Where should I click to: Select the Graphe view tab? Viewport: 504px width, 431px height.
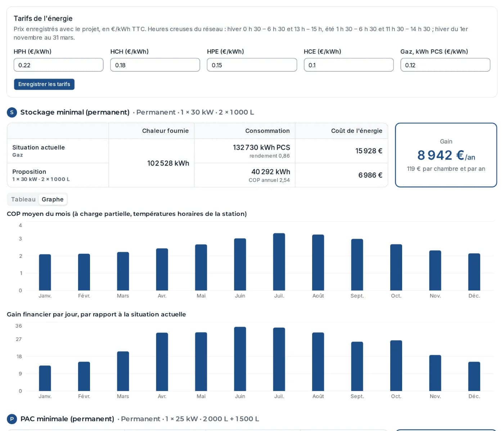(53, 199)
